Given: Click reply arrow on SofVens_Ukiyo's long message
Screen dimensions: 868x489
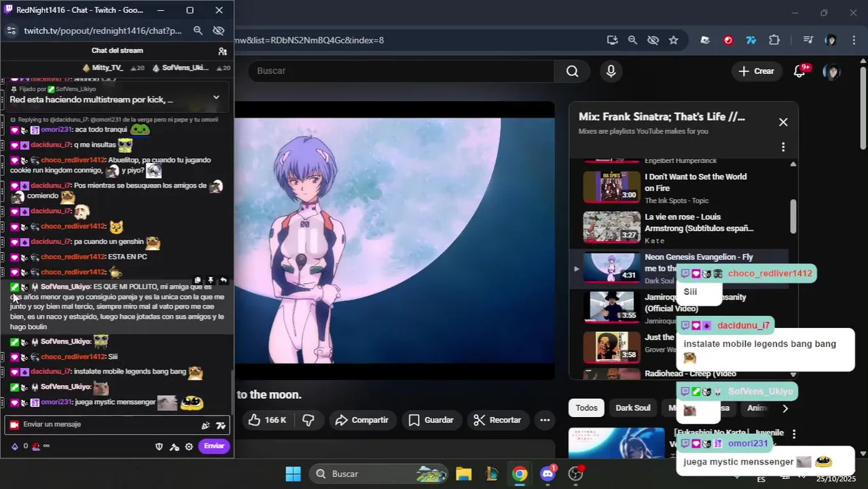Looking at the screenshot, I should pyautogui.click(x=223, y=280).
